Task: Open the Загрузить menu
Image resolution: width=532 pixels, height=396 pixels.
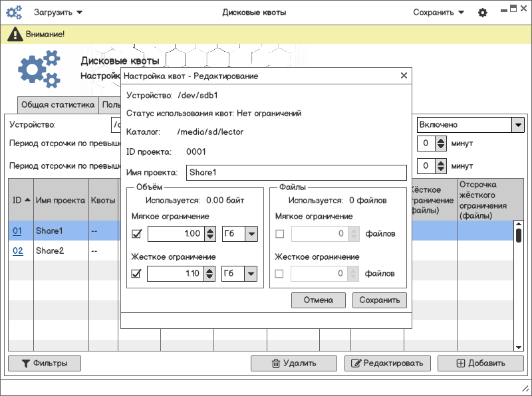Action: (58, 13)
